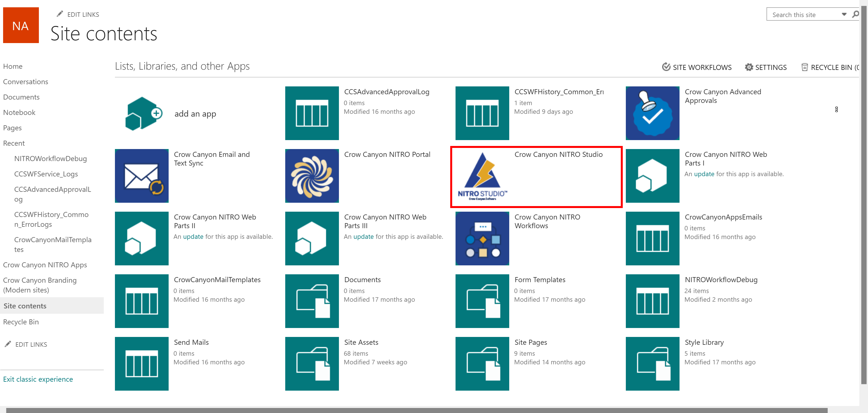Open CCSWFHistory_Common_ErrorLogs list icon
This screenshot has width=868, height=413.
(x=482, y=113)
